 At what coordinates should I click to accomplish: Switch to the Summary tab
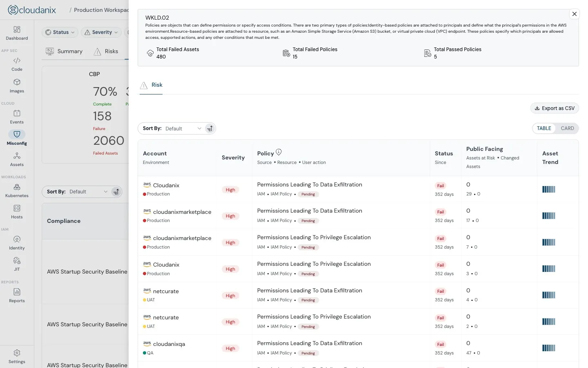coord(64,52)
